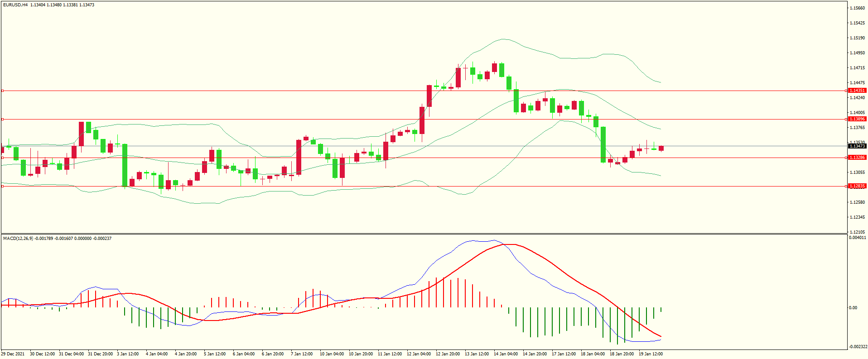Select left anchor handle of 1.13286 line
The width and height of the screenshot is (868, 359).
point(2,158)
